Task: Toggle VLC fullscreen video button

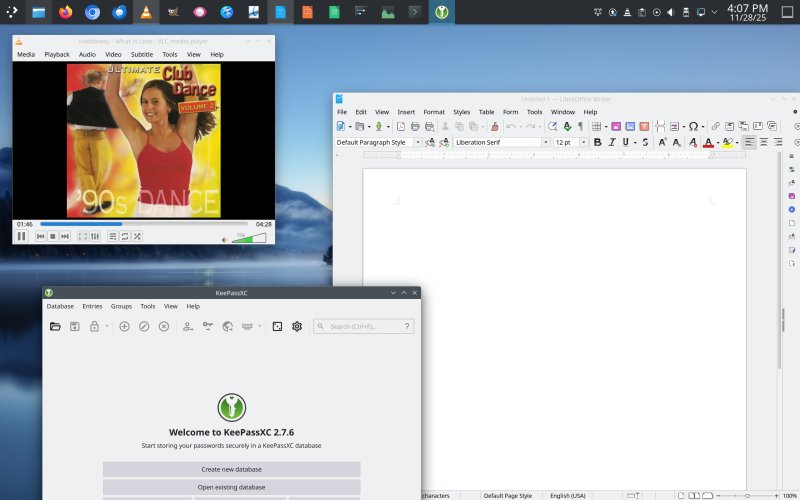Action: click(x=83, y=236)
